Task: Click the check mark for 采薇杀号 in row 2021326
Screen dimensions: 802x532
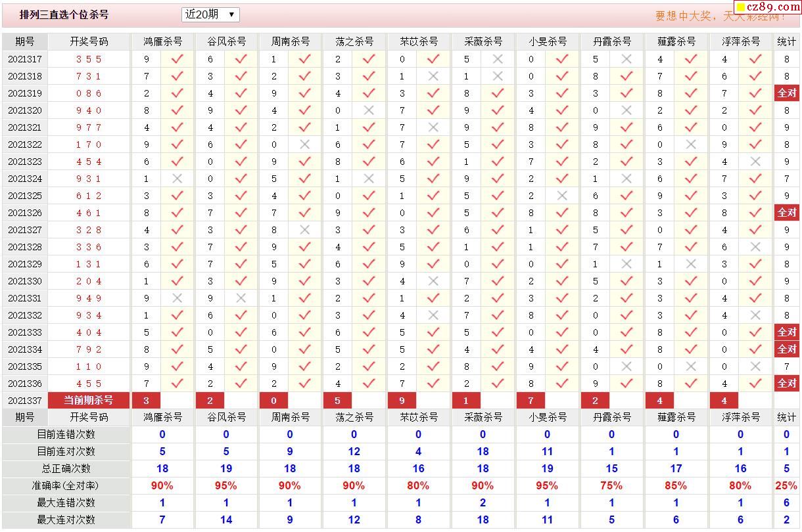Action: (x=498, y=213)
